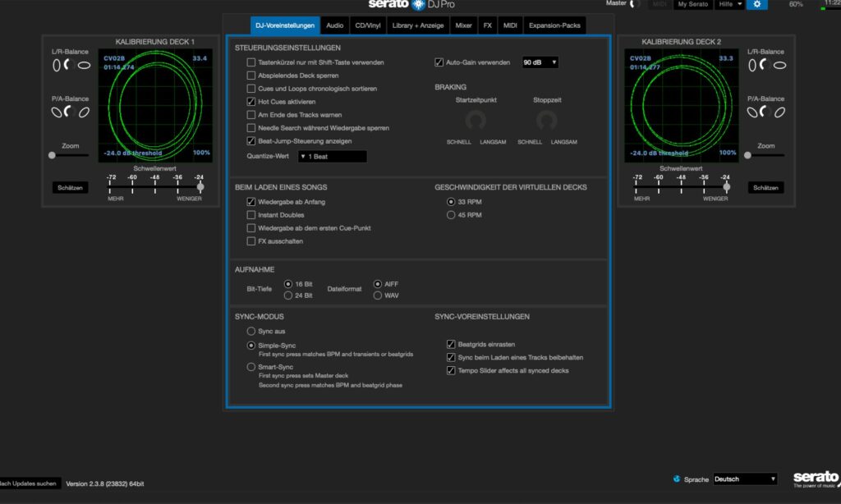Screen dimensions: 841x504
Task: Expand the Auto-Gain 90 dB dropdown
Action: [540, 62]
